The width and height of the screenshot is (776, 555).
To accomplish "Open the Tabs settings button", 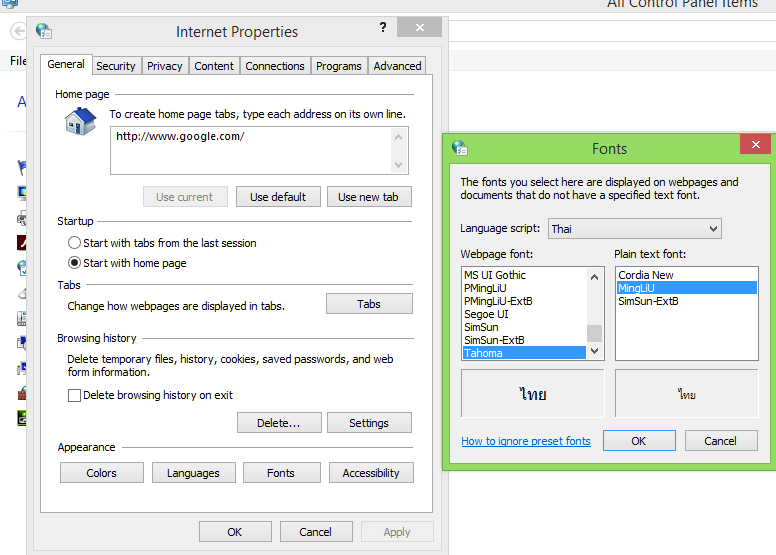I will 369,303.
